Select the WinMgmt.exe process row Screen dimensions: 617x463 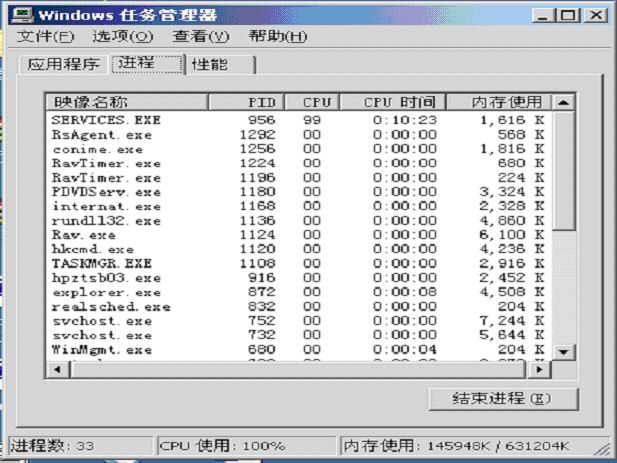[299, 349]
